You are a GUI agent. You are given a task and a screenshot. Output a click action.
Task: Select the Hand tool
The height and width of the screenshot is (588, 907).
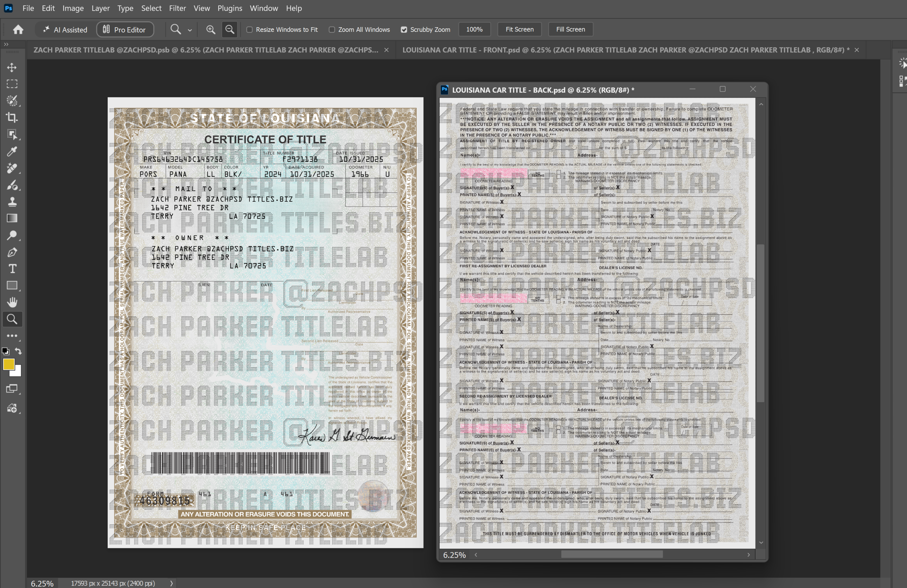coord(12,302)
